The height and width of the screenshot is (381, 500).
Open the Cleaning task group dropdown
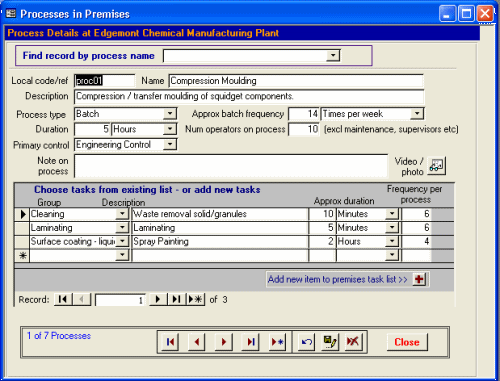[122, 214]
